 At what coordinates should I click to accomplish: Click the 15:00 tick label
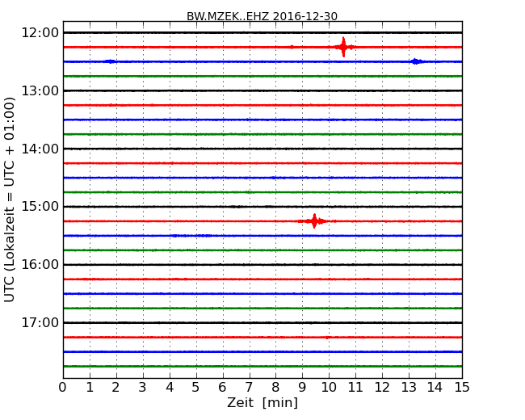point(40,206)
